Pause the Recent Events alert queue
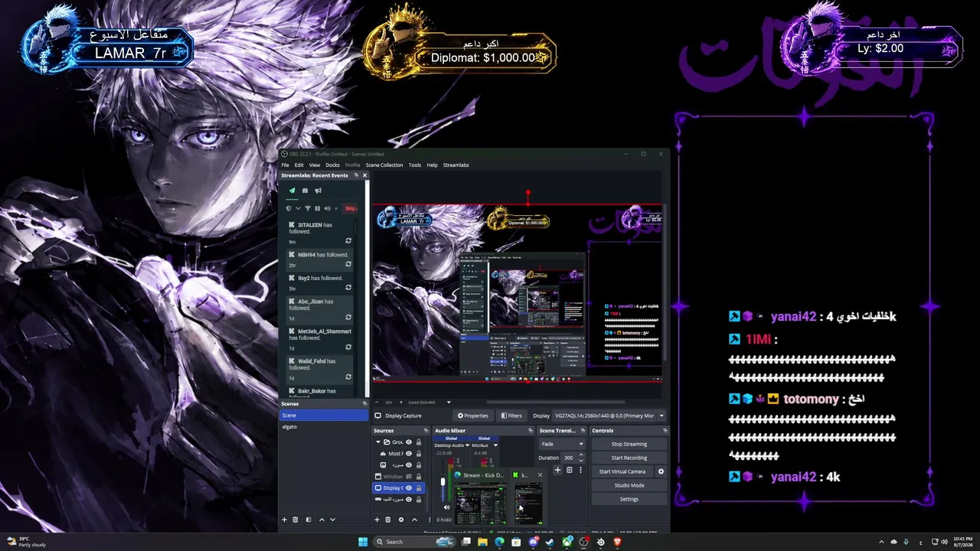This screenshot has height=551, width=980. [x=318, y=208]
